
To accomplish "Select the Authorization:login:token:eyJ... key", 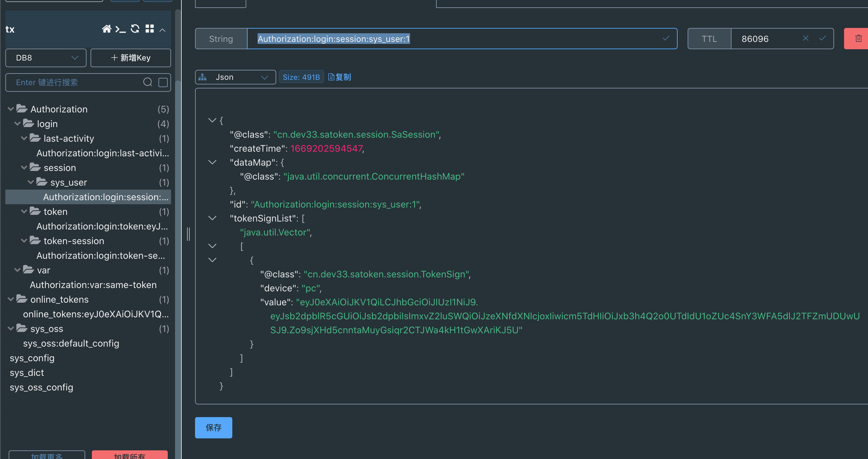I will (x=102, y=226).
